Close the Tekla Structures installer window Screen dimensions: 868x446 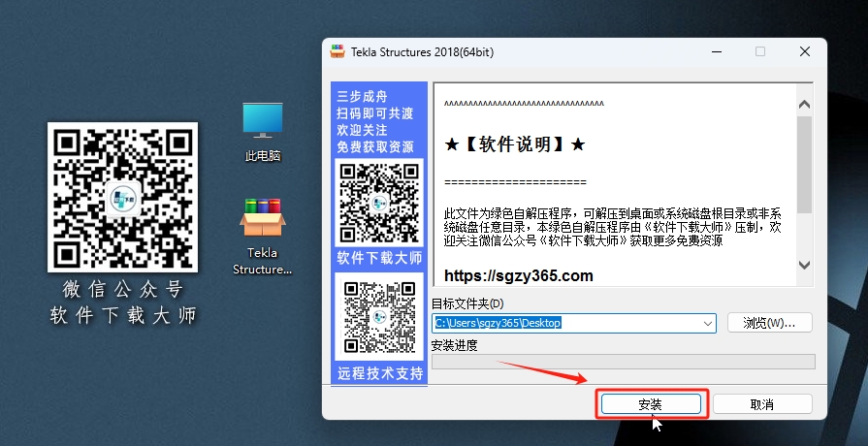(x=804, y=51)
